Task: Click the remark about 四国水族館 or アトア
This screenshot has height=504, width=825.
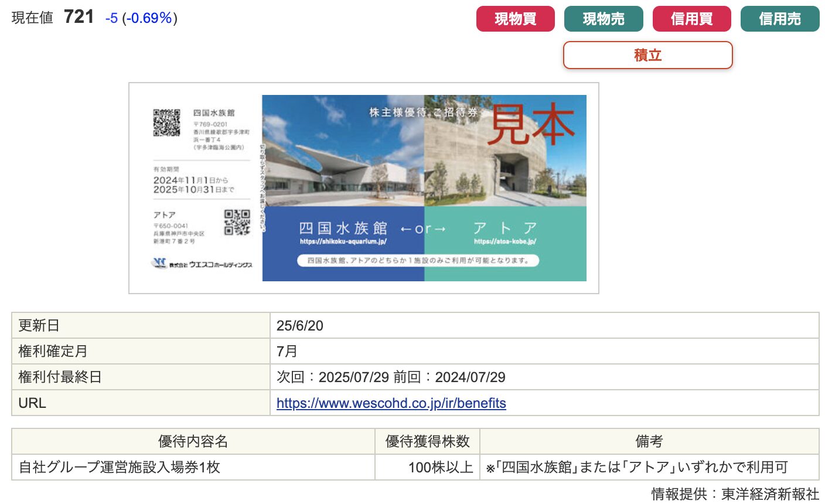Action: (649, 467)
